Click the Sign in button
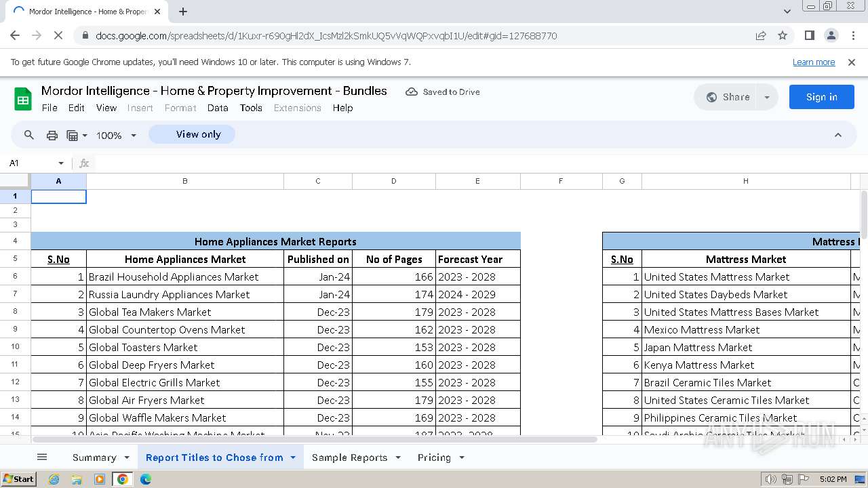 821,97
